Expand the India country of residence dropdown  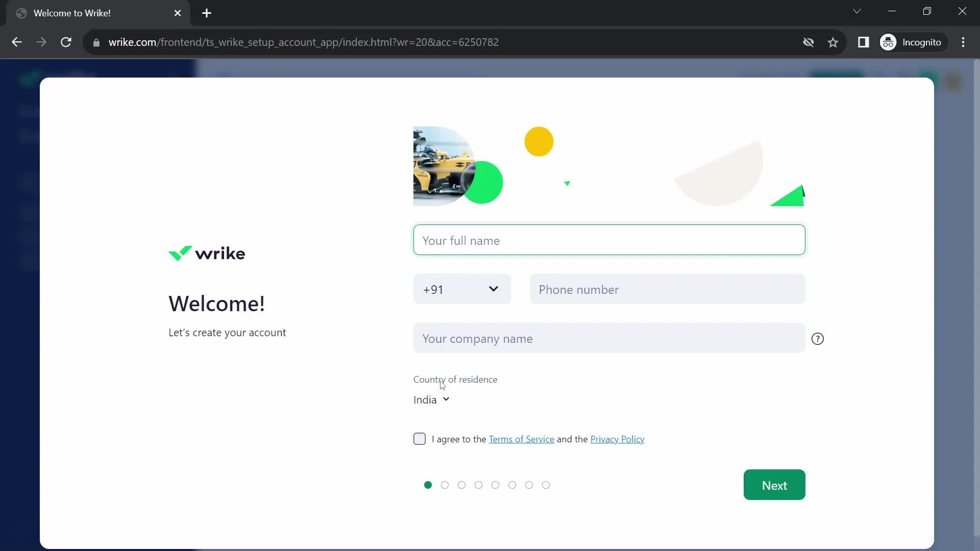click(431, 399)
